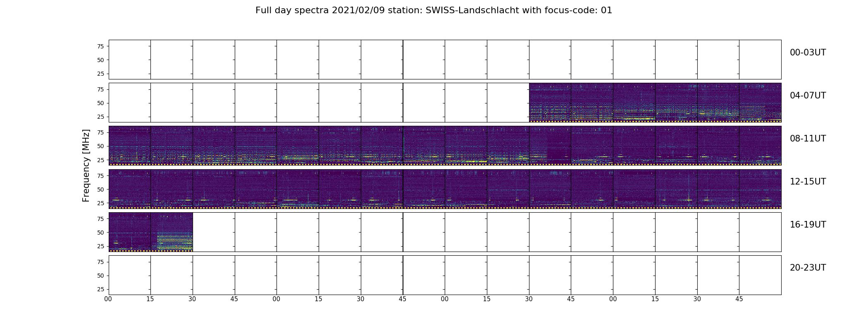Click the spectrogram strip of the 08-11UT row
Image resolution: width=868 pixels, height=331 pixels.
tap(445, 146)
